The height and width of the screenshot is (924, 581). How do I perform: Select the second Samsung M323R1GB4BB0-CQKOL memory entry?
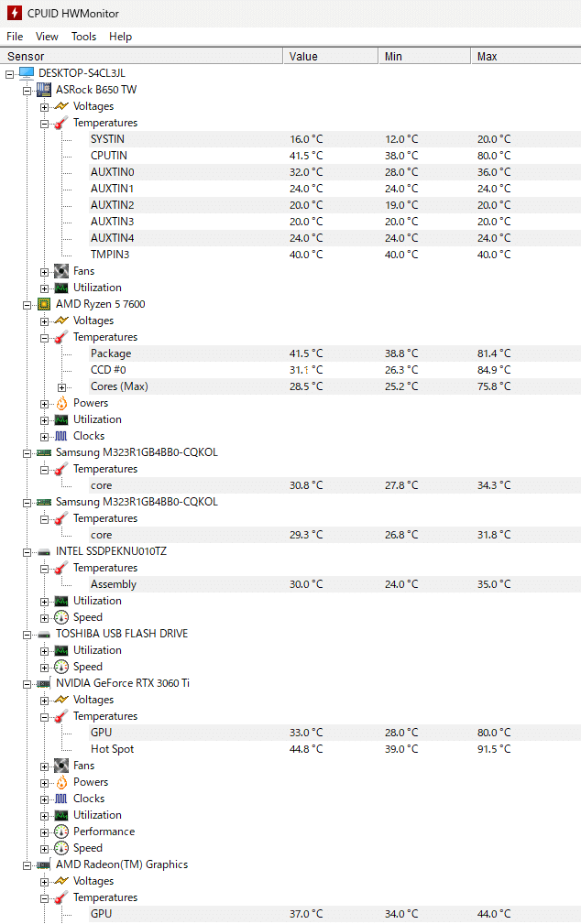[137, 502]
